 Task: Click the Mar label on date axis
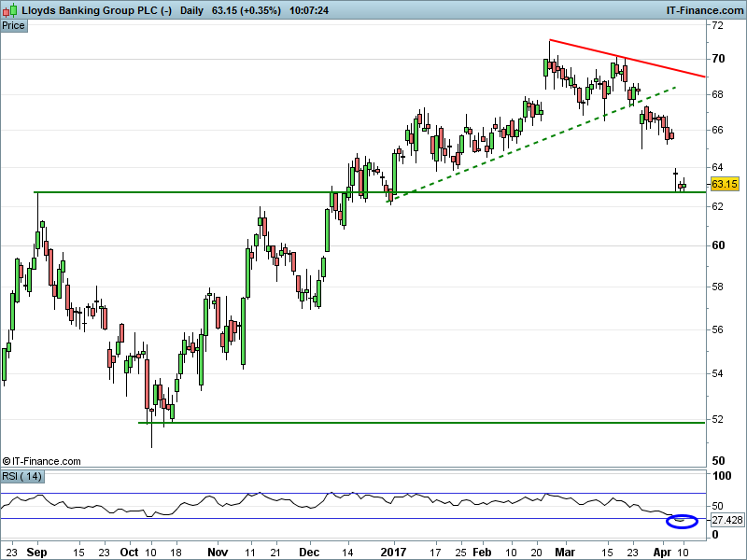tap(565, 552)
